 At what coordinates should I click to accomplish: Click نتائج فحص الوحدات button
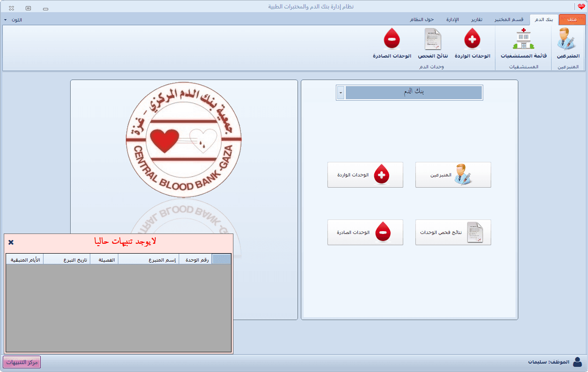(453, 233)
